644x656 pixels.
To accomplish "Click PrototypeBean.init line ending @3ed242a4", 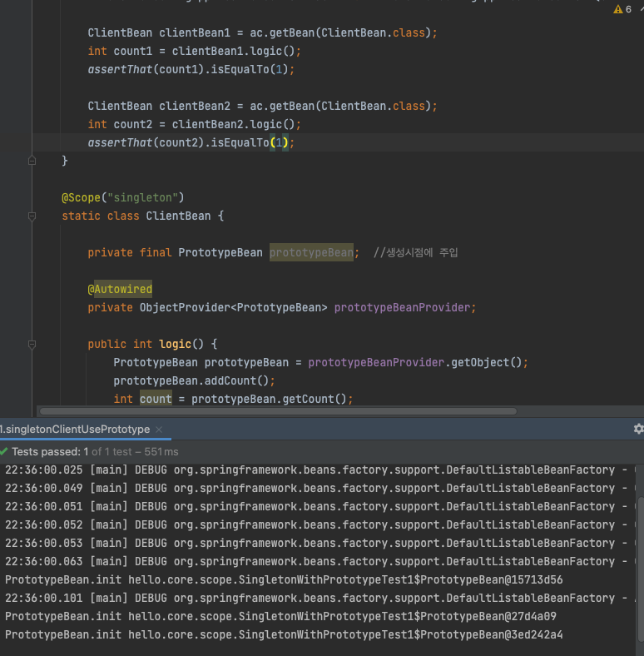I will (x=284, y=634).
